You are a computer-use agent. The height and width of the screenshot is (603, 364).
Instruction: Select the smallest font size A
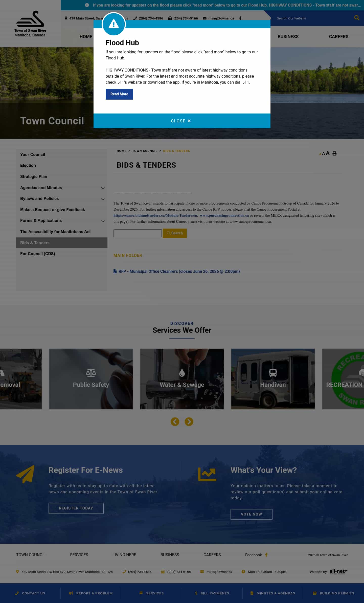click(x=320, y=154)
